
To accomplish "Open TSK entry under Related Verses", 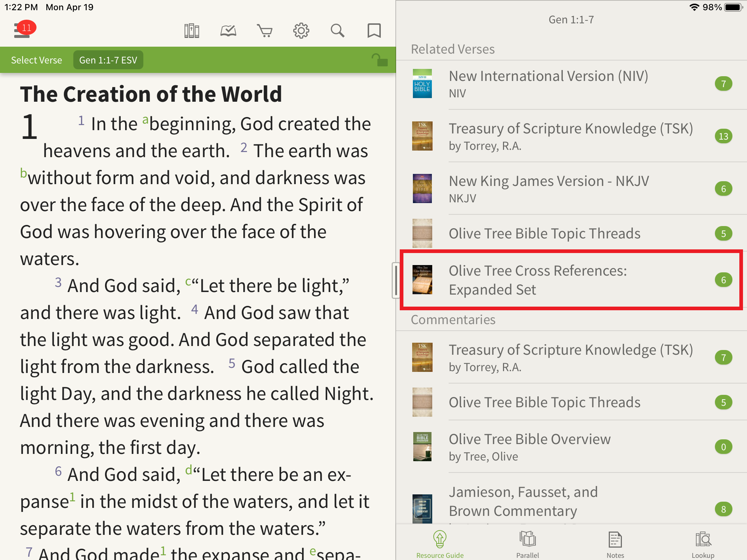I will click(572, 136).
